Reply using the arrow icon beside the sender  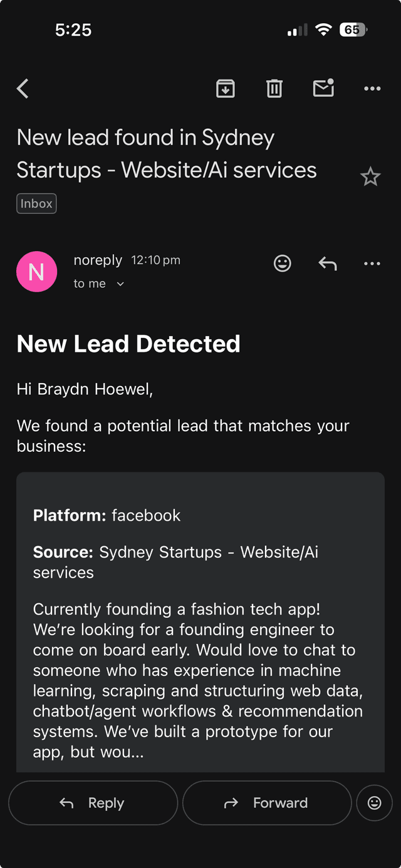coord(327,263)
